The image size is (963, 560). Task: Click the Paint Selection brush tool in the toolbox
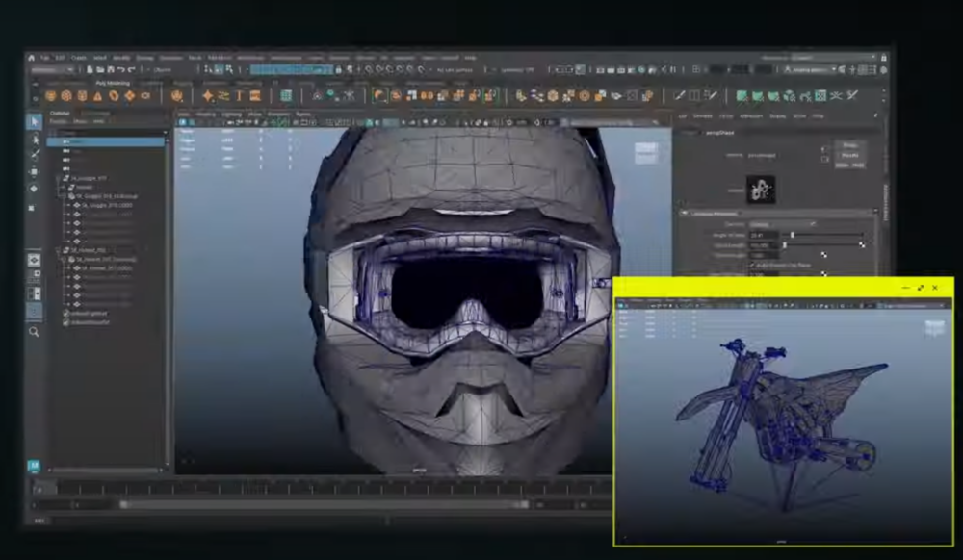click(34, 155)
